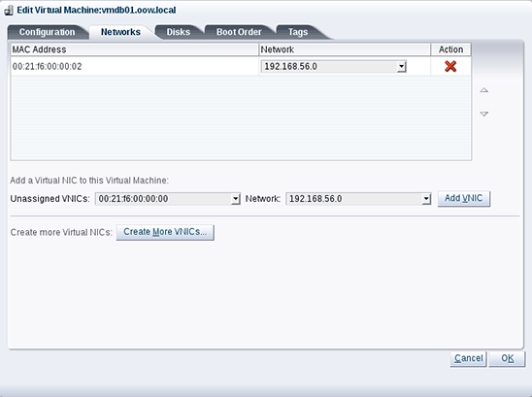Viewport: 532px width, 397px height.
Task: Click the MAC Address column header
Action: 135,50
